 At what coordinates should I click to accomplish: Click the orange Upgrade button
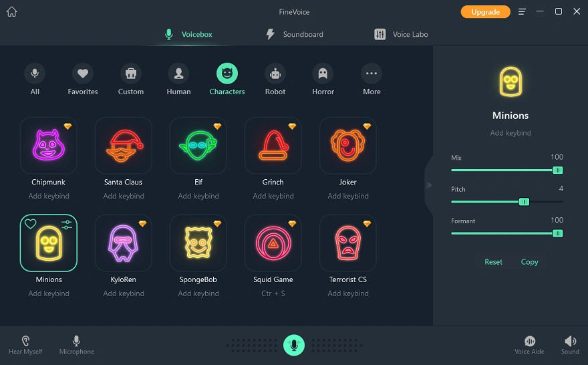[485, 11]
